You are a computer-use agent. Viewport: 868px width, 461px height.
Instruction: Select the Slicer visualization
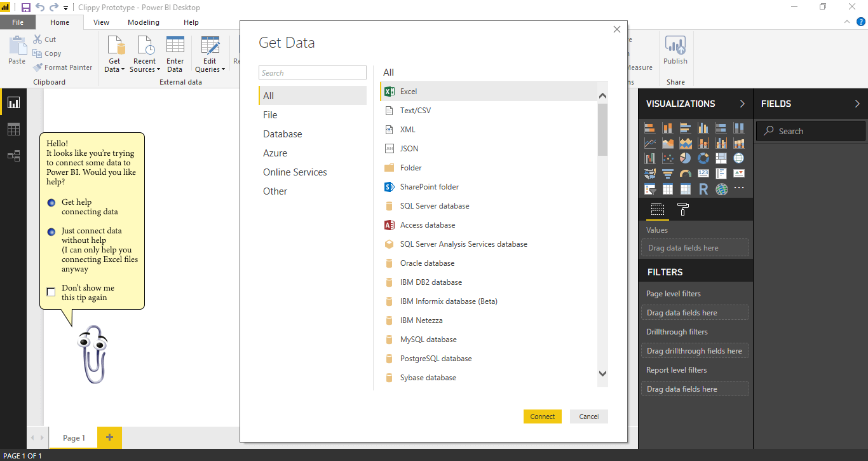(x=650, y=188)
